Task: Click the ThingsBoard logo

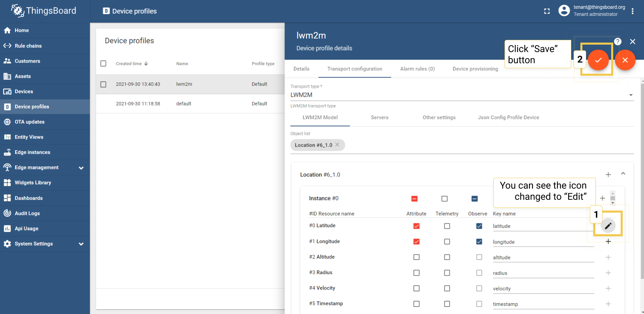Action: 44,11
